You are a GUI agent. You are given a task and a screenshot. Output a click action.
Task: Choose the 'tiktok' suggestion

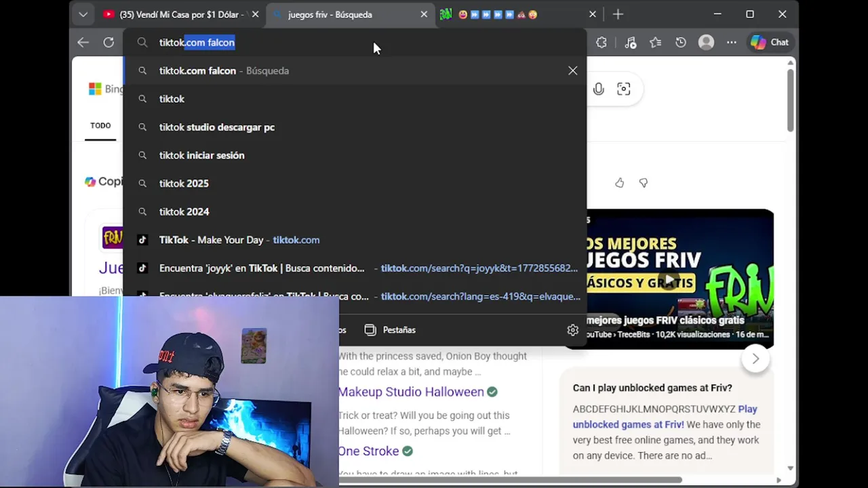click(355, 99)
